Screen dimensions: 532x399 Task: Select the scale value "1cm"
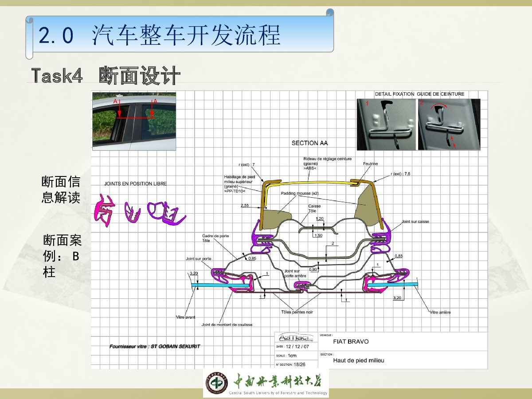click(292, 356)
